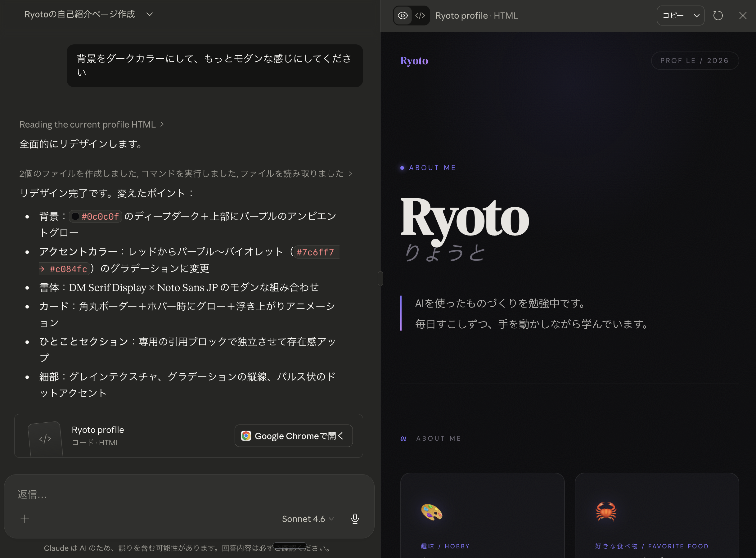756x558 pixels.
Task: Open dropdown arrow beside コピー
Action: point(696,16)
